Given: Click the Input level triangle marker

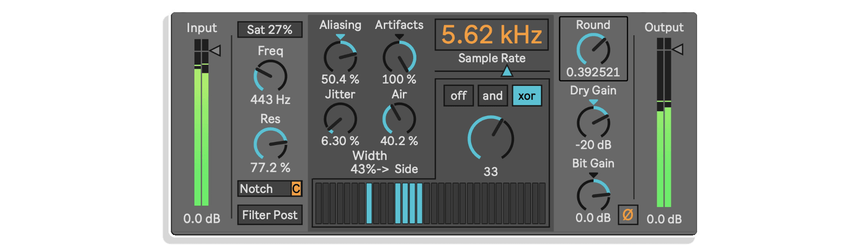Looking at the screenshot, I should click(x=216, y=50).
